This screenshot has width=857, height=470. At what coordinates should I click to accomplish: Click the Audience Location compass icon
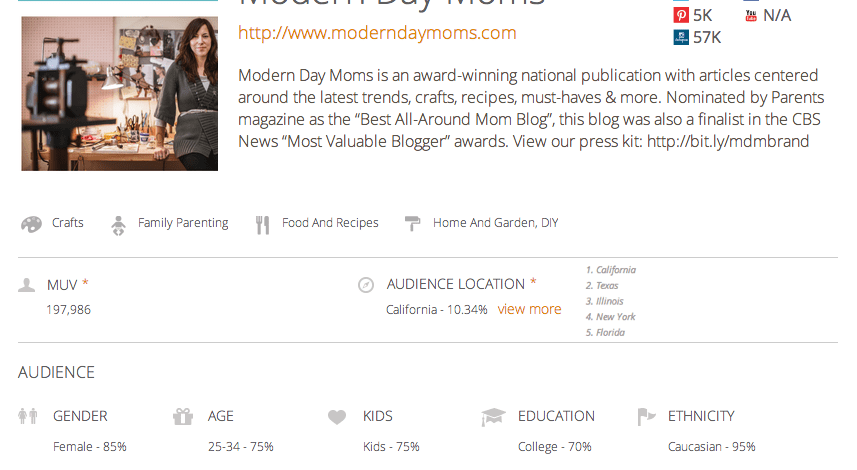pos(366,285)
